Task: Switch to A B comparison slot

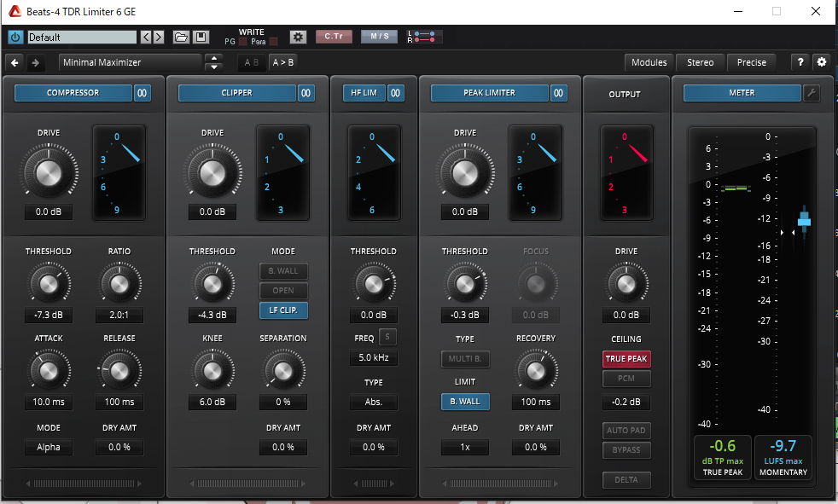Action: [251, 62]
